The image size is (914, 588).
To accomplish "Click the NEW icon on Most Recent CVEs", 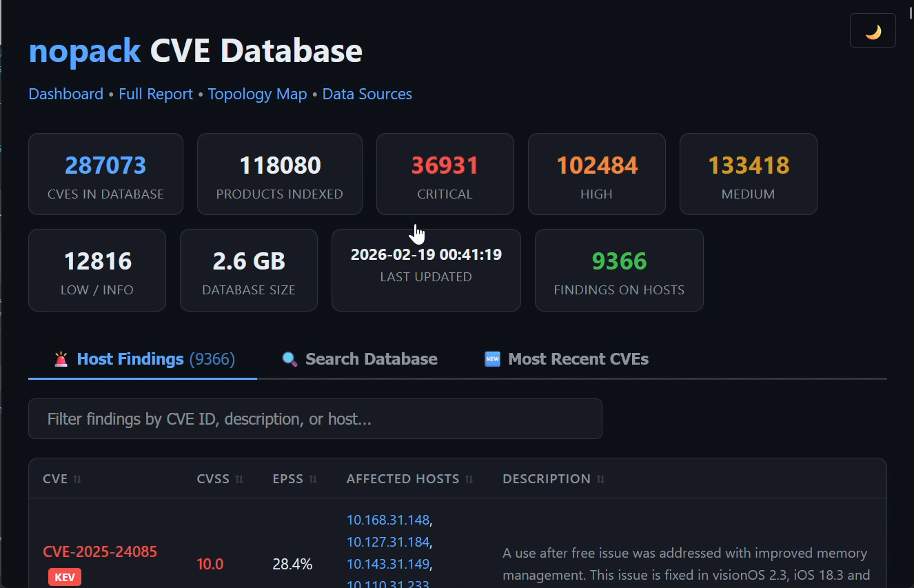I will point(491,358).
